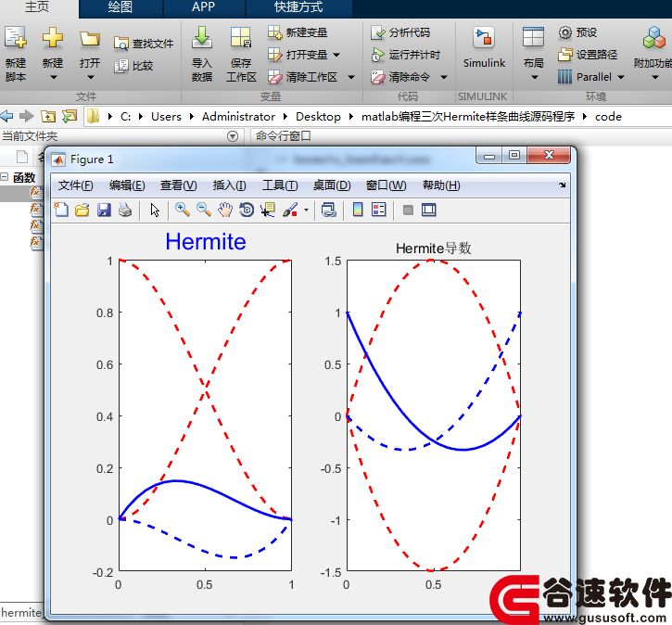672x625 pixels.
Task: Switch to the Plots (绘图) tab
Action: pos(120,6)
